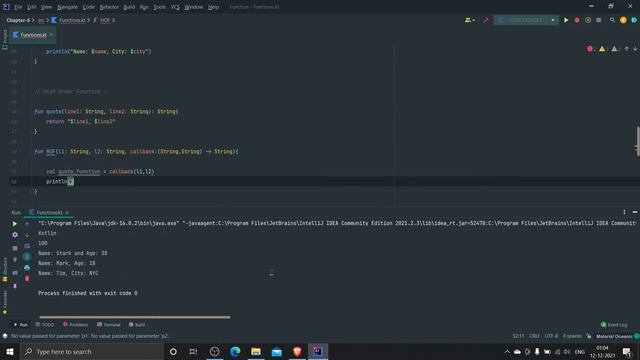Hide the Run panel with minus icon
640x360 pixels.
pyautogui.click(x=635, y=212)
